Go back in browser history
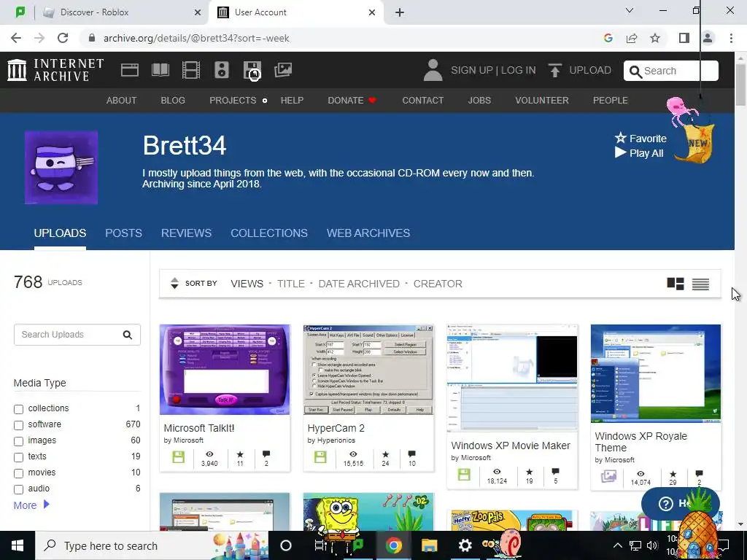This screenshot has height=560, width=747. point(16,38)
